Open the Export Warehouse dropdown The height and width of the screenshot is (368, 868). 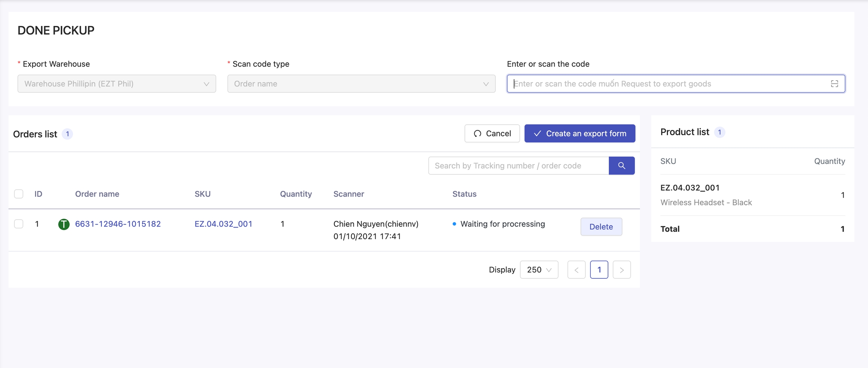coord(116,84)
